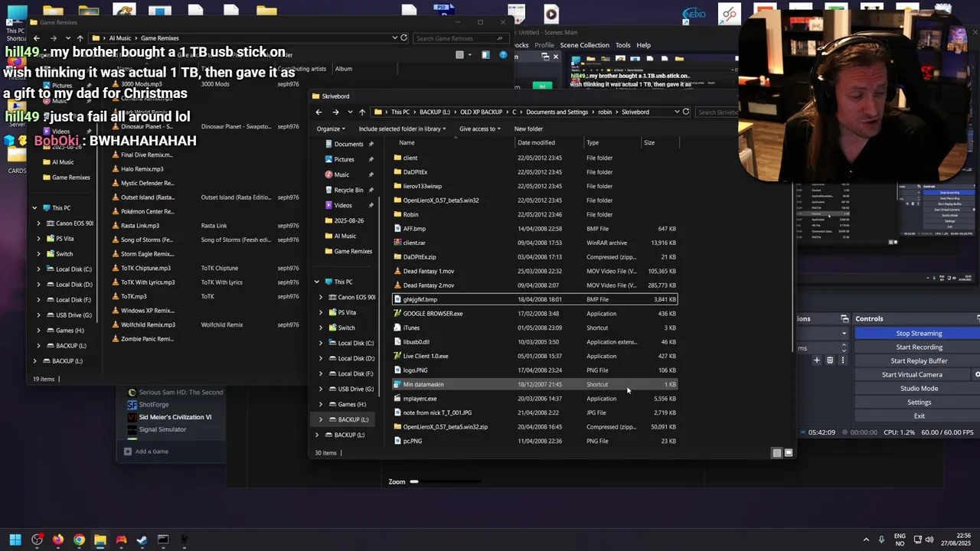
Task: Switch Skrivebord window to details view
Action: (776, 453)
